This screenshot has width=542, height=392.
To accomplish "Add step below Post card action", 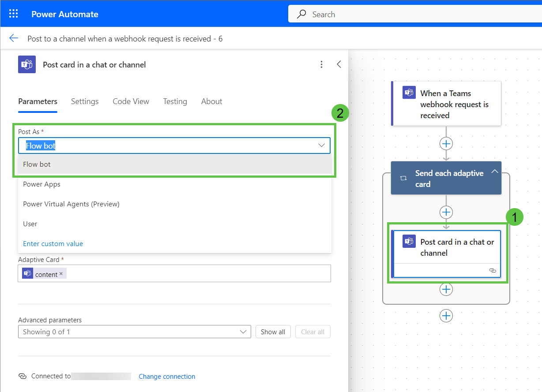I will [446, 289].
